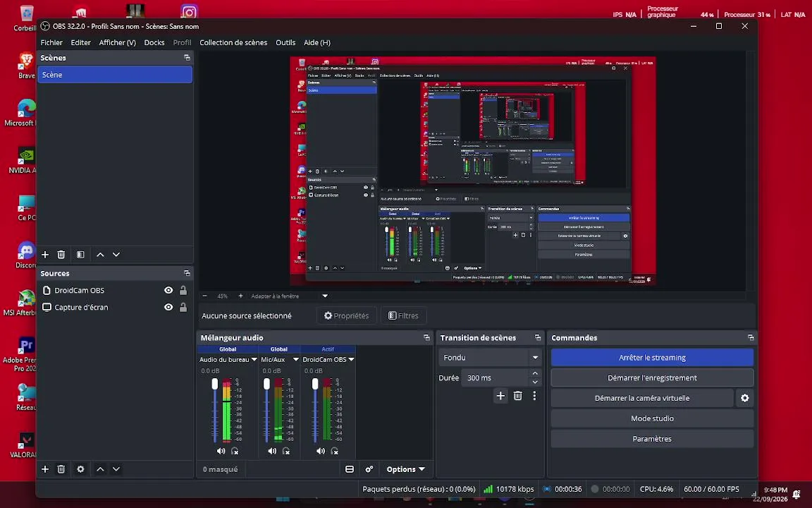Screen dimensions: 812x508
Task: Lock the DroidCam OBS source
Action: 183,290
